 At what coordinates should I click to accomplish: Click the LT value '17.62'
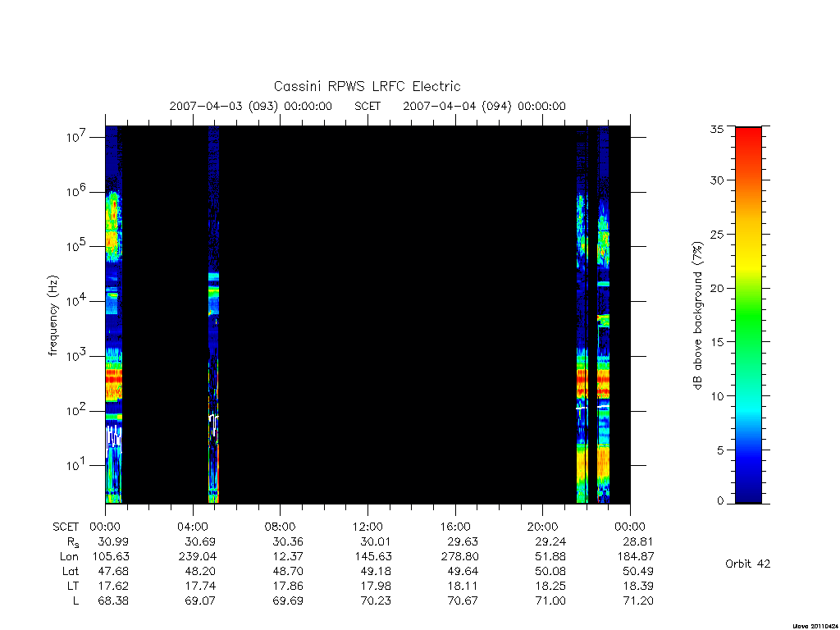click(x=113, y=586)
